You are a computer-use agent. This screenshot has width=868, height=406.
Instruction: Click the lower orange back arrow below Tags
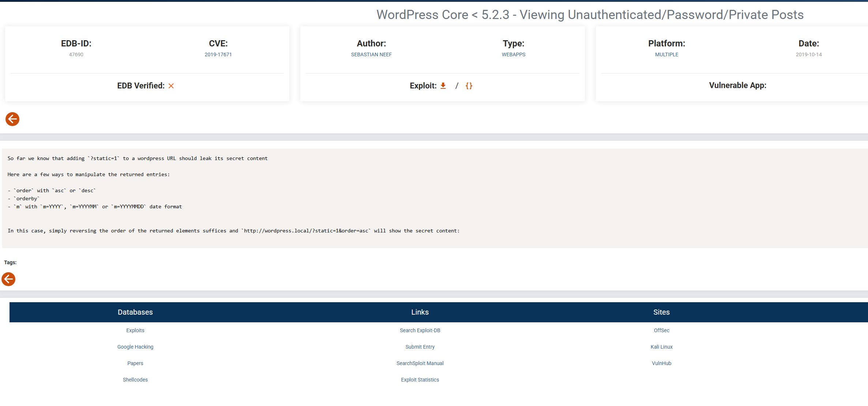[8, 279]
